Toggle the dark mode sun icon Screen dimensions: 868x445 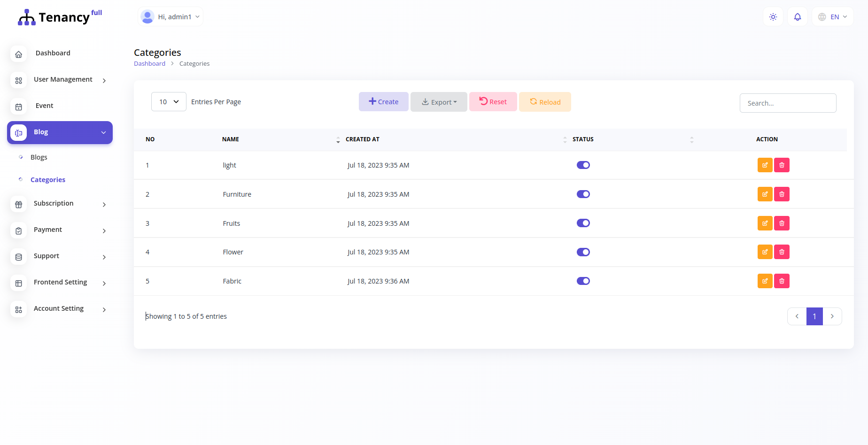point(773,16)
